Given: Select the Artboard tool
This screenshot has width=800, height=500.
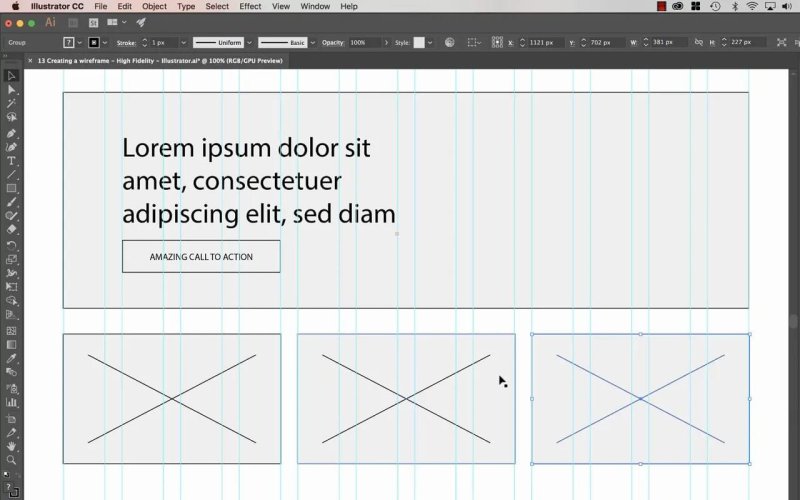Looking at the screenshot, I should (11, 419).
